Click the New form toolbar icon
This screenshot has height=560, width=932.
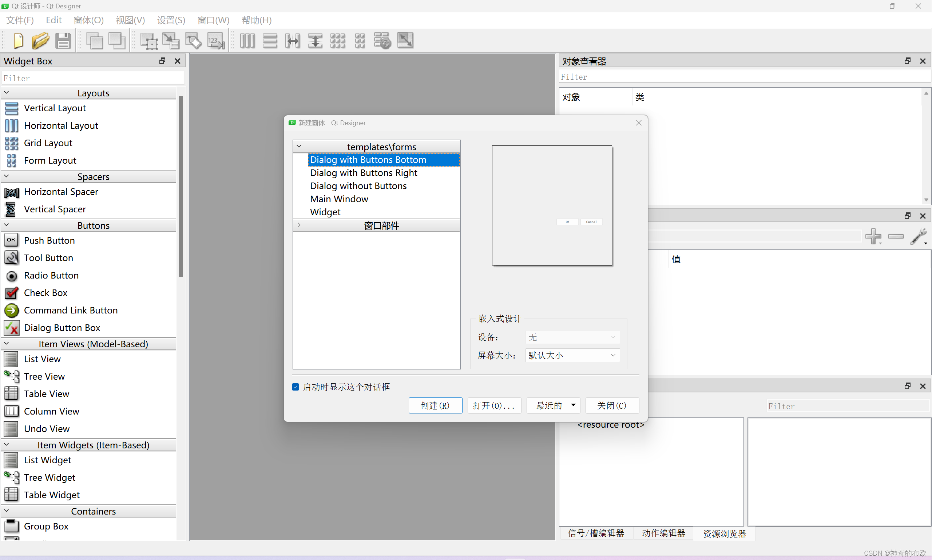pos(18,41)
